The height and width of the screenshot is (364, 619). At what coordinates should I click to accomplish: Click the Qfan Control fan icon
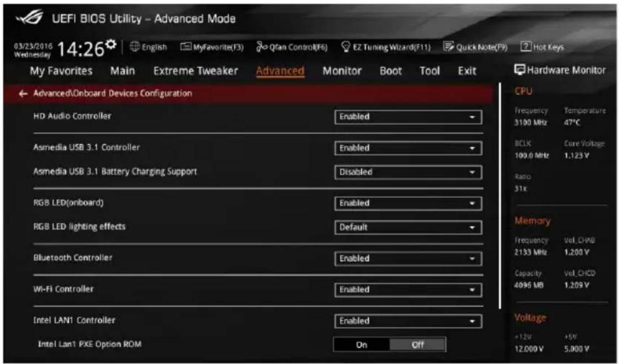click(262, 47)
